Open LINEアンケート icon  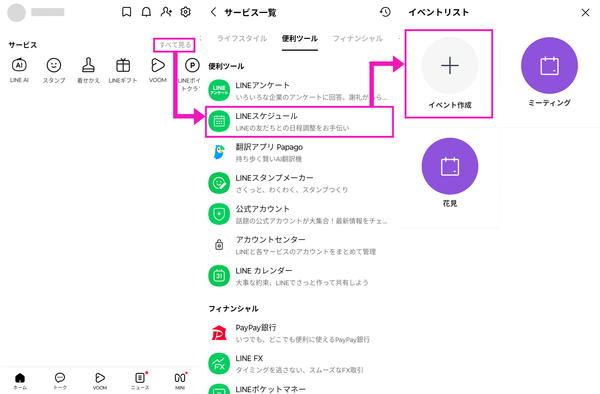tap(219, 90)
